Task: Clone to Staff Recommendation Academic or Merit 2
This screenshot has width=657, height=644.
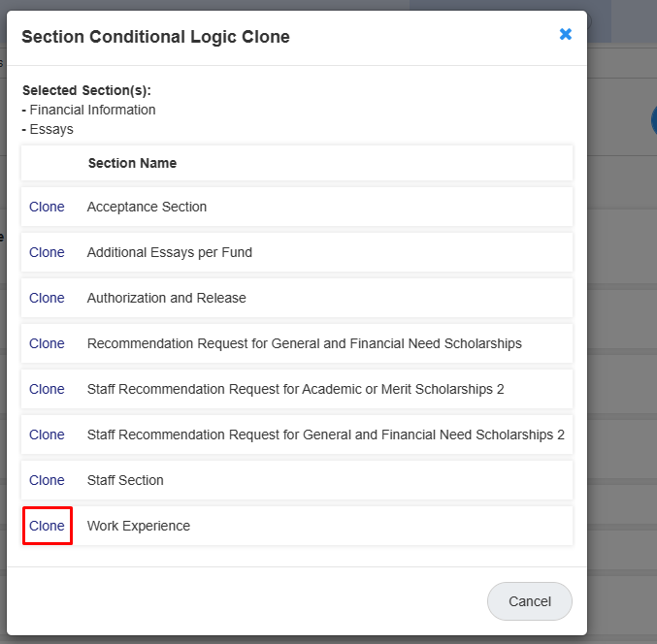Action: tap(47, 390)
